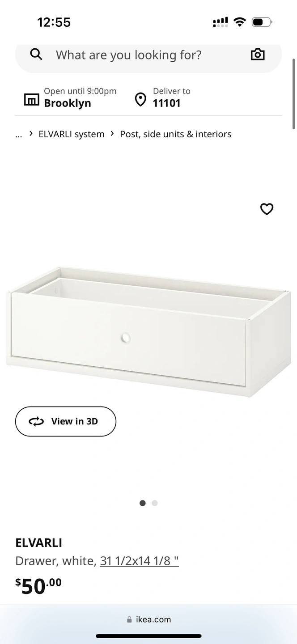
Task: Switch to the second image carousel dot
Action: tap(155, 503)
